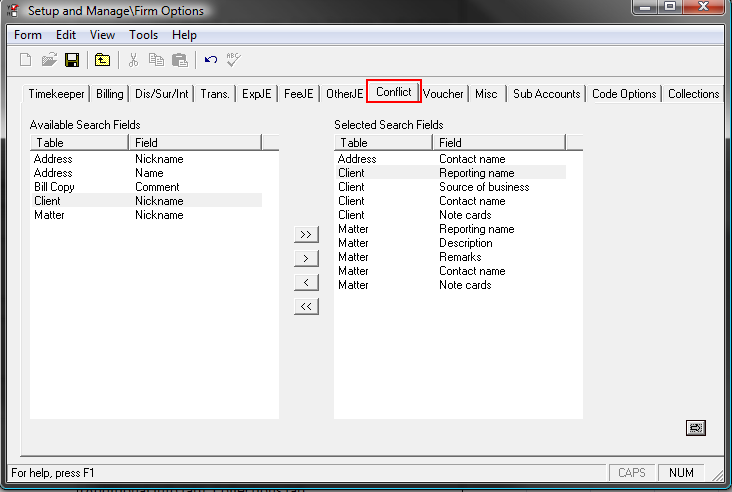Move all fields right with >> button

[x=306, y=235]
